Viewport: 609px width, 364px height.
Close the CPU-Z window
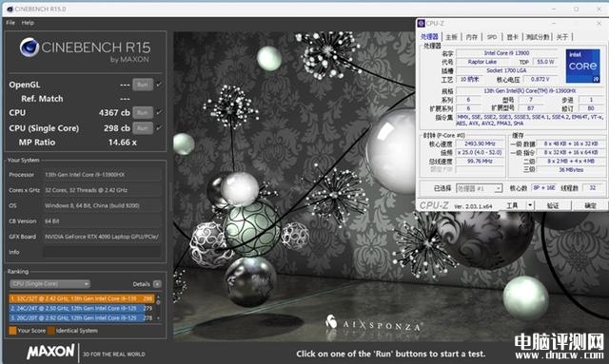(x=599, y=23)
